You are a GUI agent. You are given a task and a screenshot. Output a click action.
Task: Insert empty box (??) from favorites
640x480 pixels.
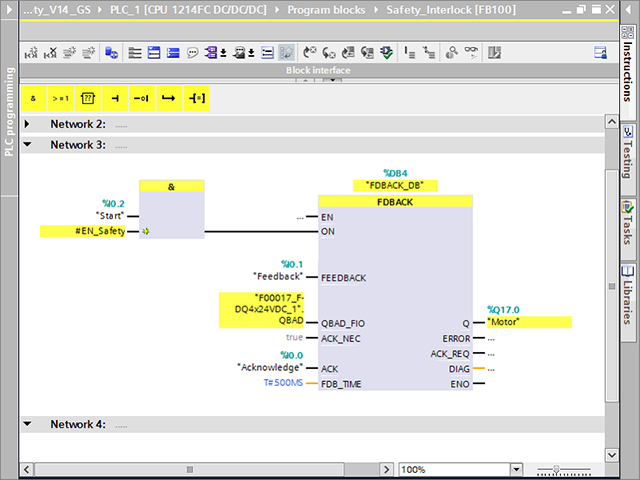click(x=88, y=98)
